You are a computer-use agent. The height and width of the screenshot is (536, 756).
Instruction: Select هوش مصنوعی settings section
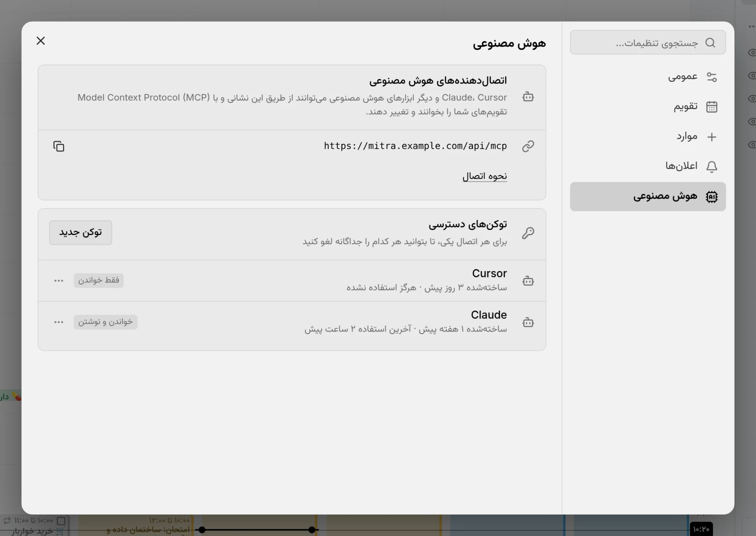[648, 196]
